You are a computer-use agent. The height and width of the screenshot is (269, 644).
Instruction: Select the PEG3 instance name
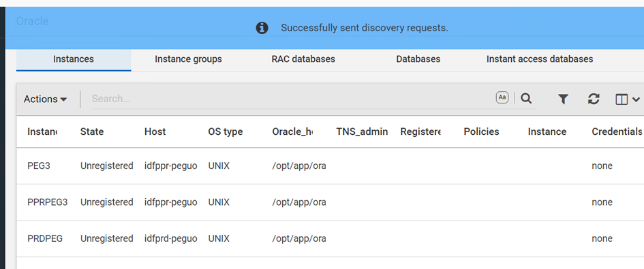39,166
